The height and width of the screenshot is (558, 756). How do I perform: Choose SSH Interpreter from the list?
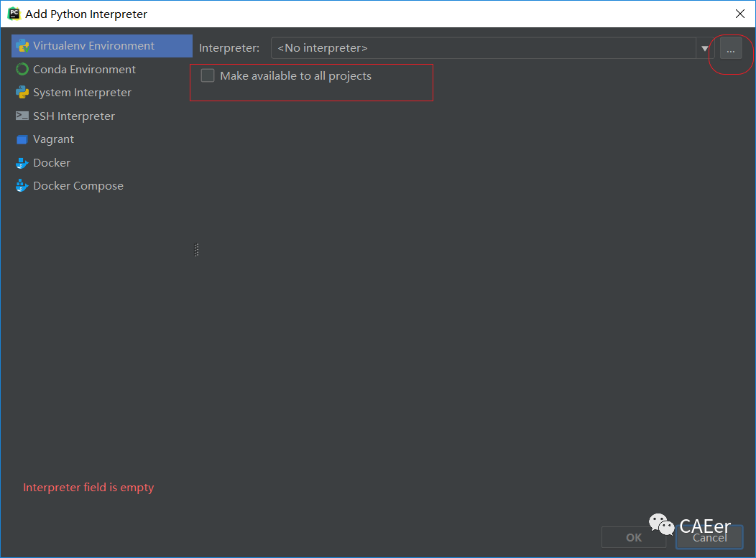(102, 116)
